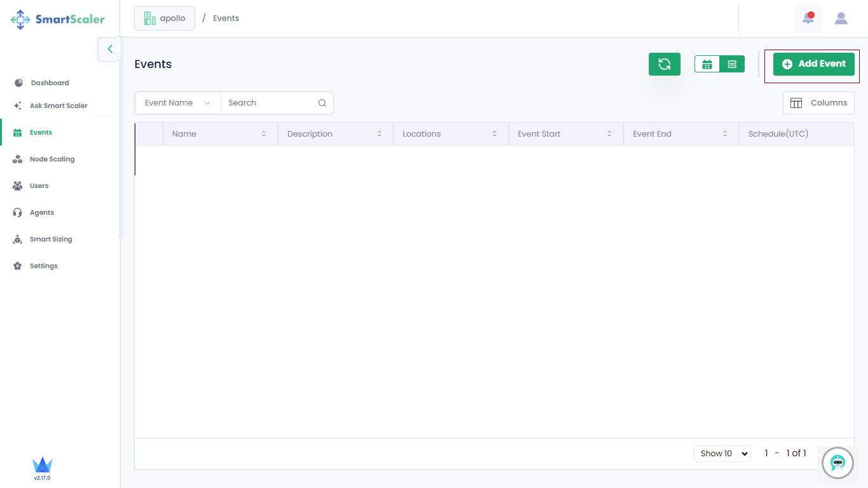Viewport: 868px width, 488px height.
Task: Go to Dashboard in the sidebar
Action: (x=50, y=83)
